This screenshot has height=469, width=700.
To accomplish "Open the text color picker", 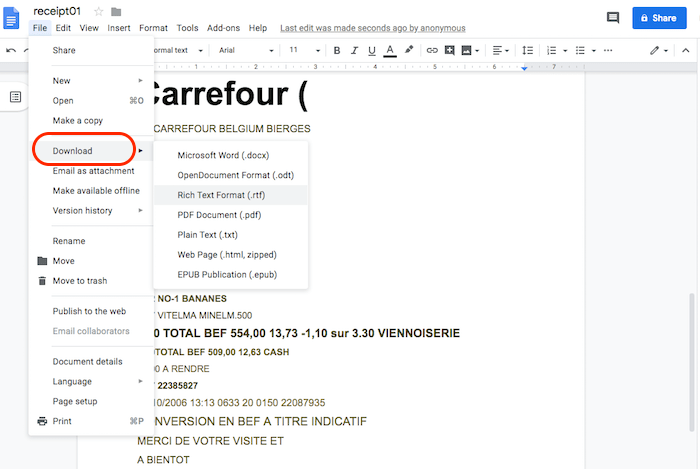I will click(390, 50).
